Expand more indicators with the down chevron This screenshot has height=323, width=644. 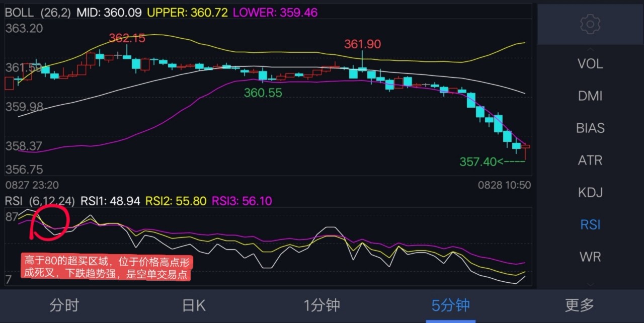[590, 285]
